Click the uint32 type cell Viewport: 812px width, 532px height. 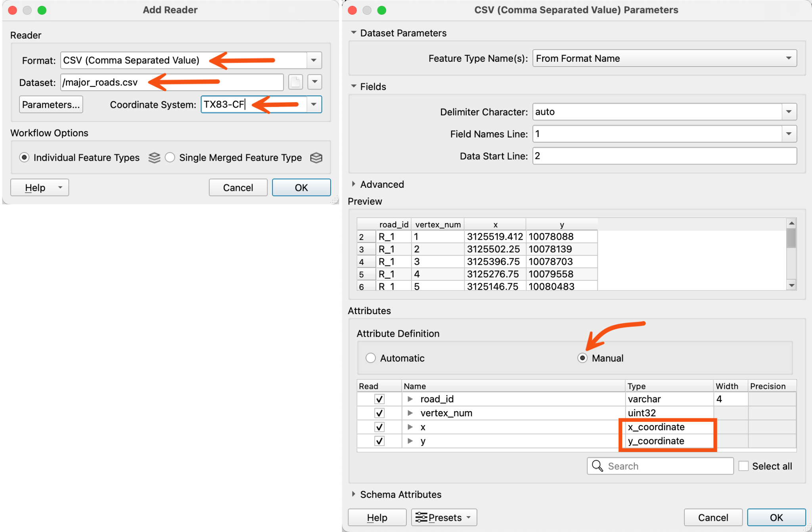(x=669, y=413)
